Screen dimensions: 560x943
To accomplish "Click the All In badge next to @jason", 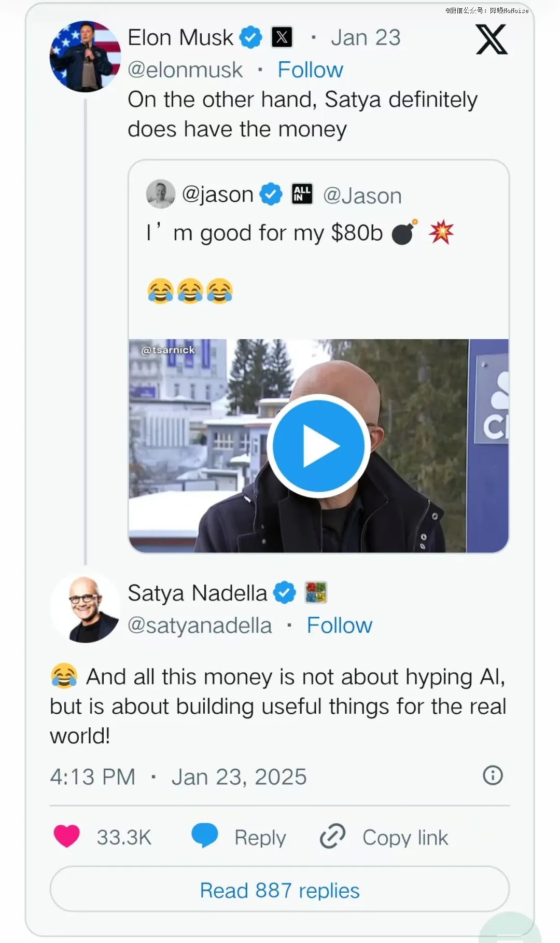I will (302, 194).
